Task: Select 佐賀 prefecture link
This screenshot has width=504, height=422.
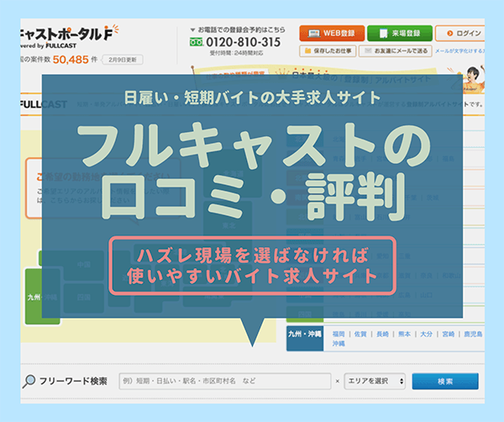Action: (x=360, y=335)
